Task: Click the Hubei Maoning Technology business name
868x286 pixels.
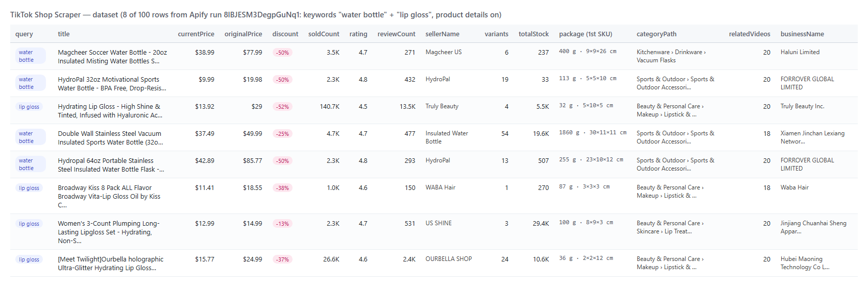Action: point(805,263)
